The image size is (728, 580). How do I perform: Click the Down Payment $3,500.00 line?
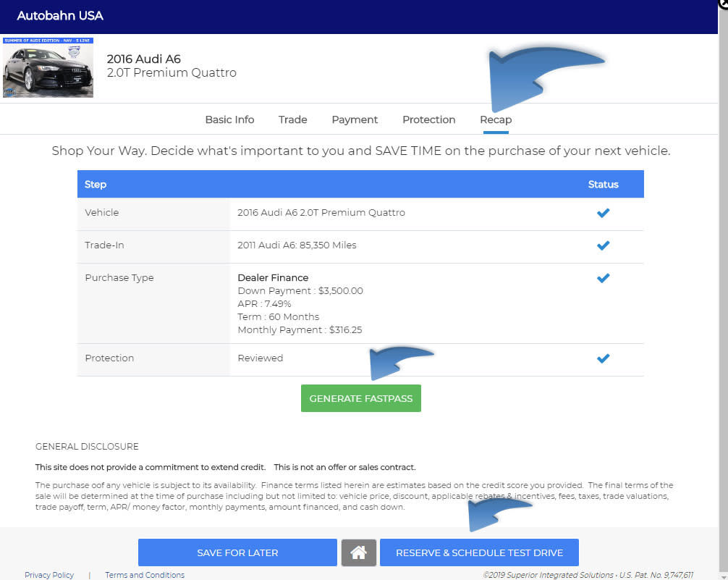point(300,291)
